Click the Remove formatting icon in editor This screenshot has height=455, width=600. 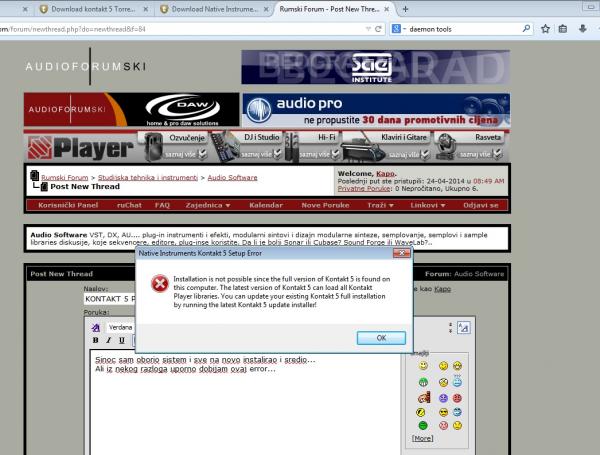(96, 328)
